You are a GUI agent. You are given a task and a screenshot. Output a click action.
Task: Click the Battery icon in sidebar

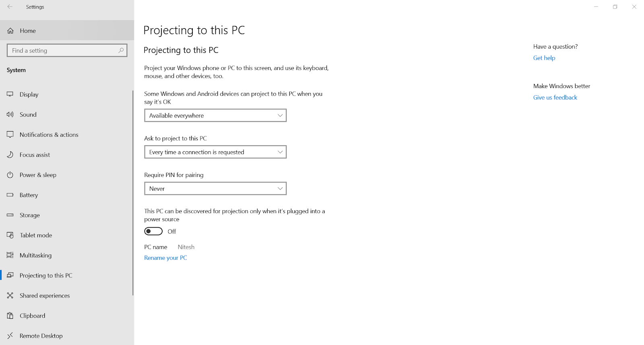[x=10, y=195]
